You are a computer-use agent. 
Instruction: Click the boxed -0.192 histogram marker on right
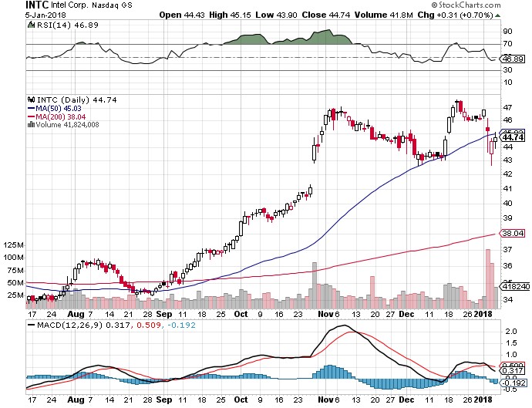pyautogui.click(x=513, y=383)
